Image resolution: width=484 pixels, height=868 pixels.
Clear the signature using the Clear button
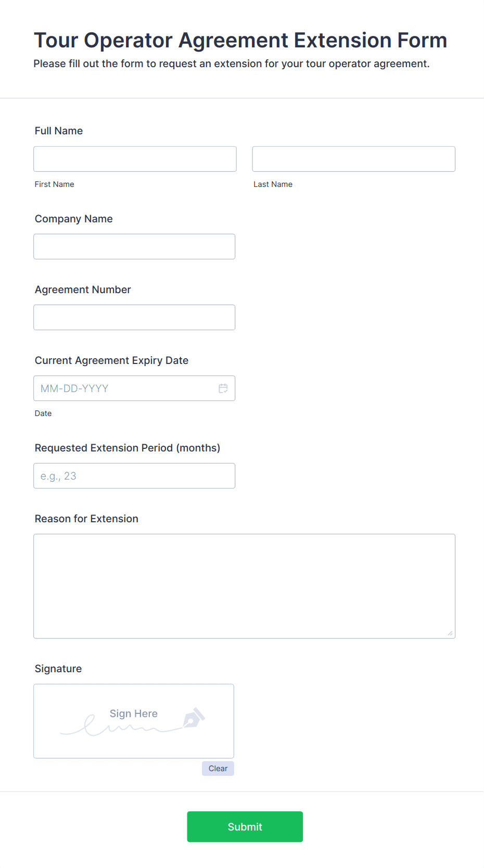click(x=218, y=768)
